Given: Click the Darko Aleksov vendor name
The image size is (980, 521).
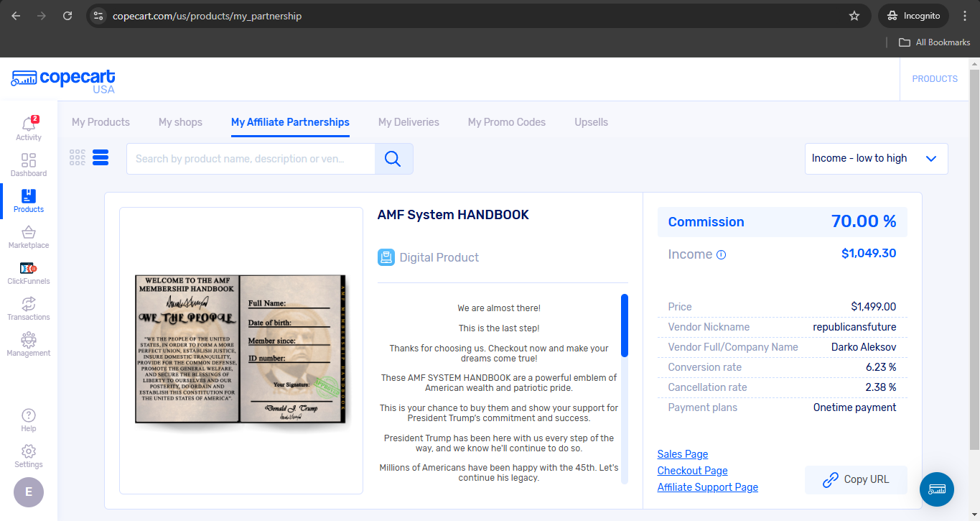Looking at the screenshot, I should (864, 347).
